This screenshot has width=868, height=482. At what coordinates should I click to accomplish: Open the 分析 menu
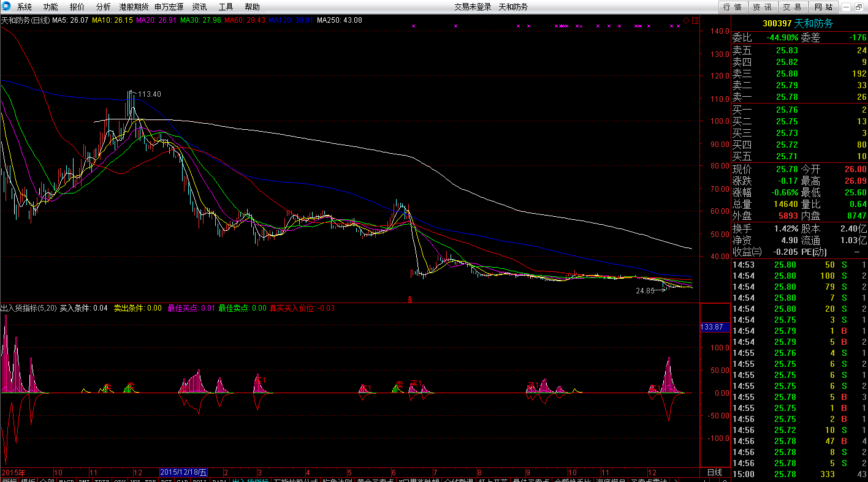click(x=104, y=7)
